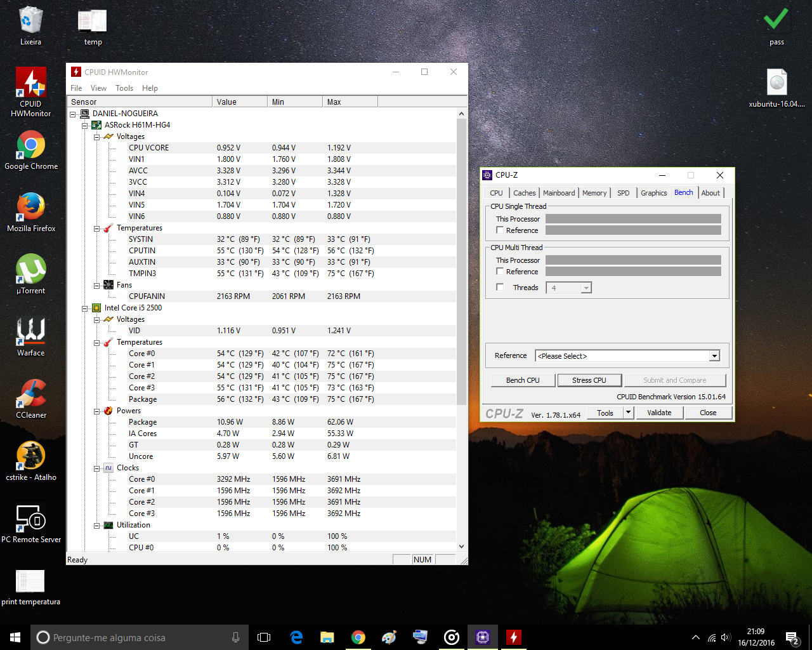Open the Help menu in HWMonitor

point(150,88)
